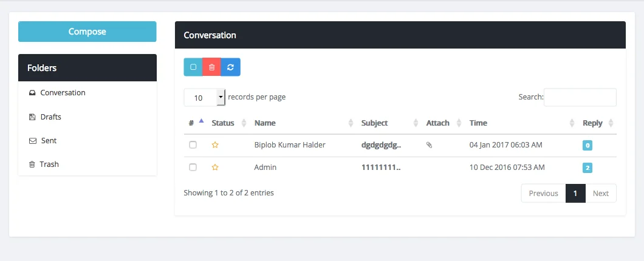Select page 1 in pagination
The width and height of the screenshot is (644, 261).
coord(575,193)
